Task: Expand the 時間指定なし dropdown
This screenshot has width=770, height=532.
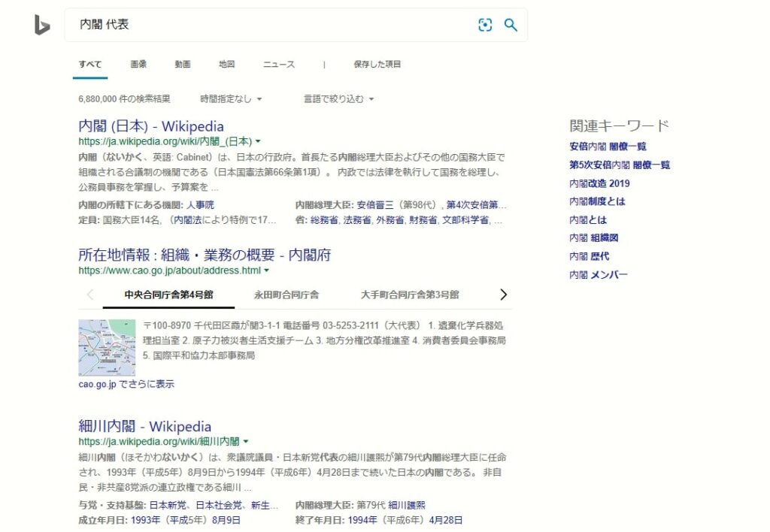Action: click(231, 98)
